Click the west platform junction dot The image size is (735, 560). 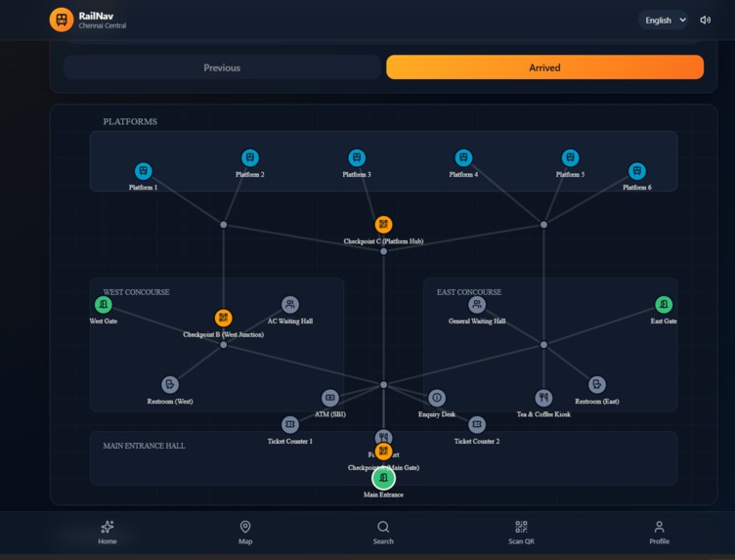(224, 225)
